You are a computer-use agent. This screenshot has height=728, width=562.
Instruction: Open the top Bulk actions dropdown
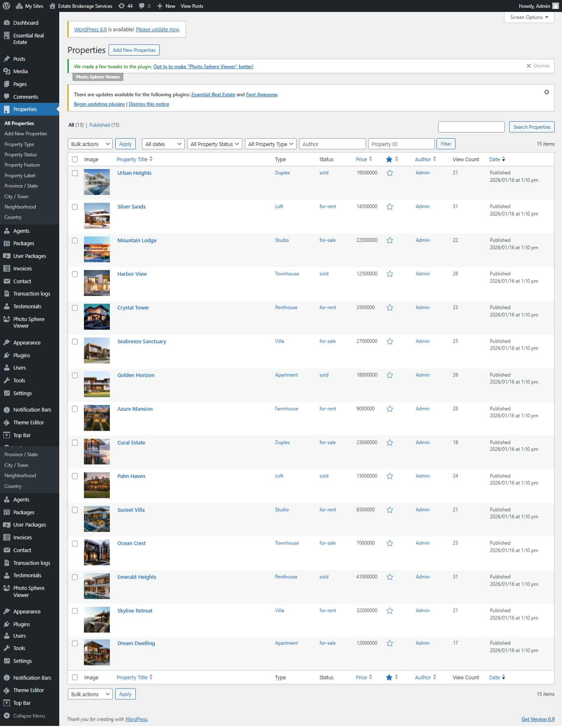coord(90,144)
